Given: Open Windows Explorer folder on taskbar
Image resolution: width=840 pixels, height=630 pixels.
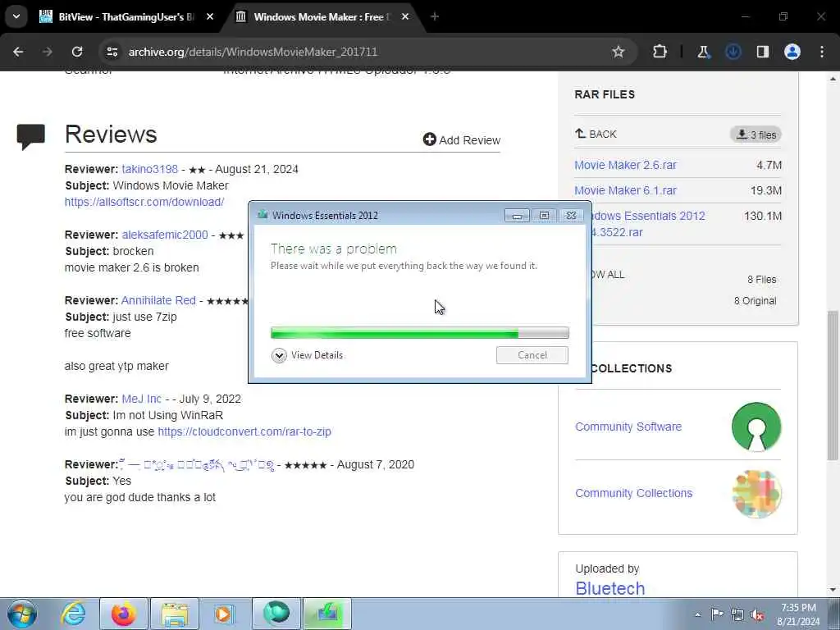Looking at the screenshot, I should [174, 614].
